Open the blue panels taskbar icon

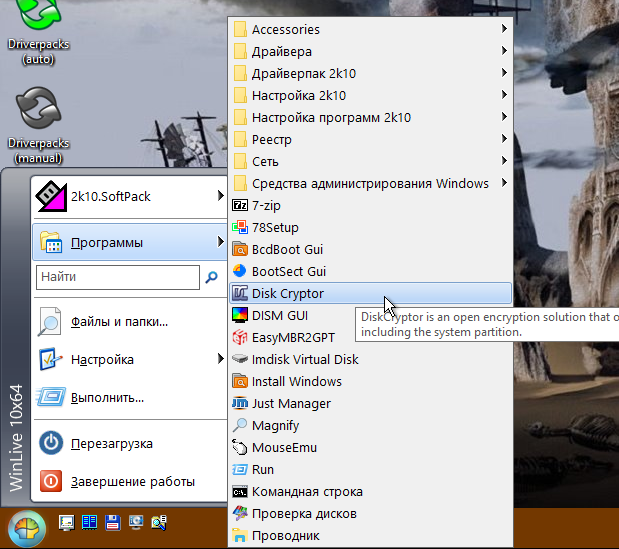(x=90, y=523)
